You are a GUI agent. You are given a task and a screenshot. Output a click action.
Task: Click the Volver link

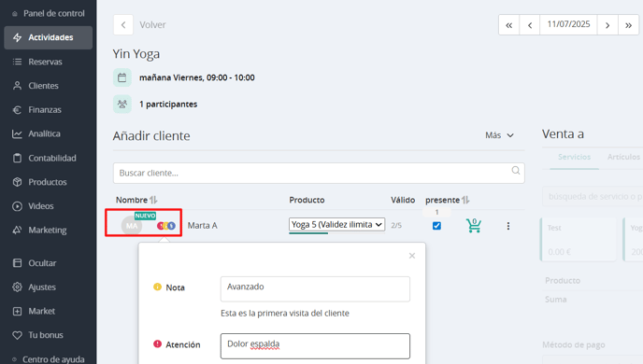152,25
